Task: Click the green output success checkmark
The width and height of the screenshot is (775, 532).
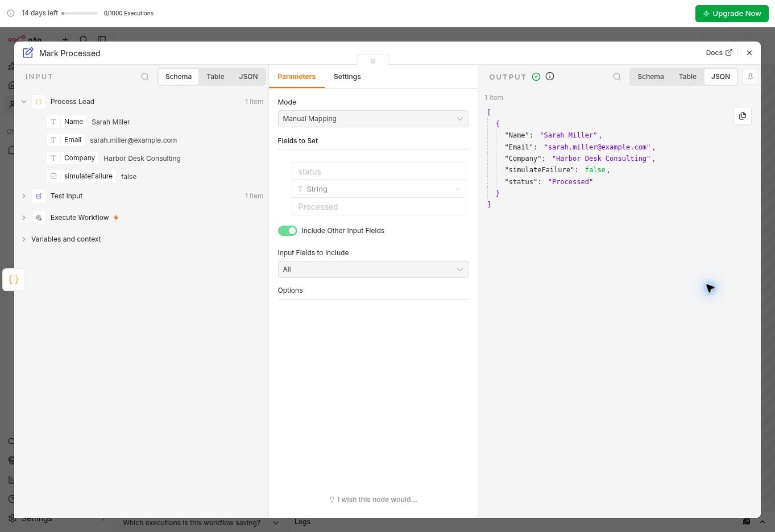Action: (536, 77)
